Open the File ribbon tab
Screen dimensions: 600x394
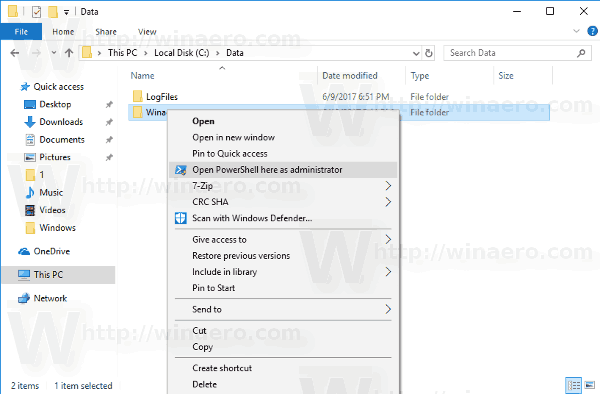tap(21, 32)
